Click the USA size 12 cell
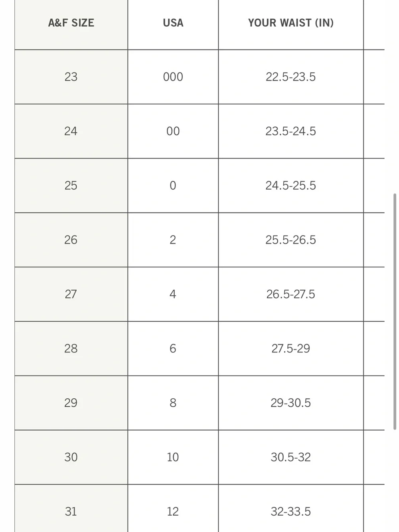The image size is (399, 532). 173,508
